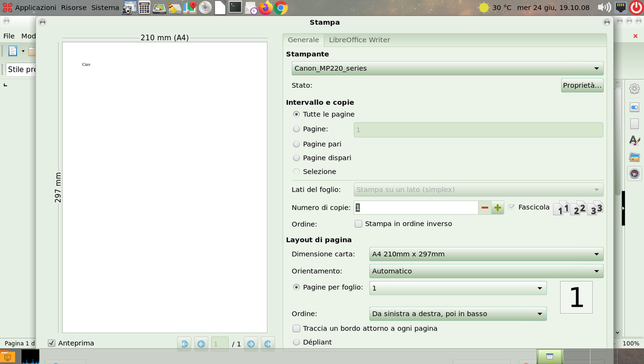644x364 pixels.
Task: Select the Generale tab
Action: [x=303, y=40]
